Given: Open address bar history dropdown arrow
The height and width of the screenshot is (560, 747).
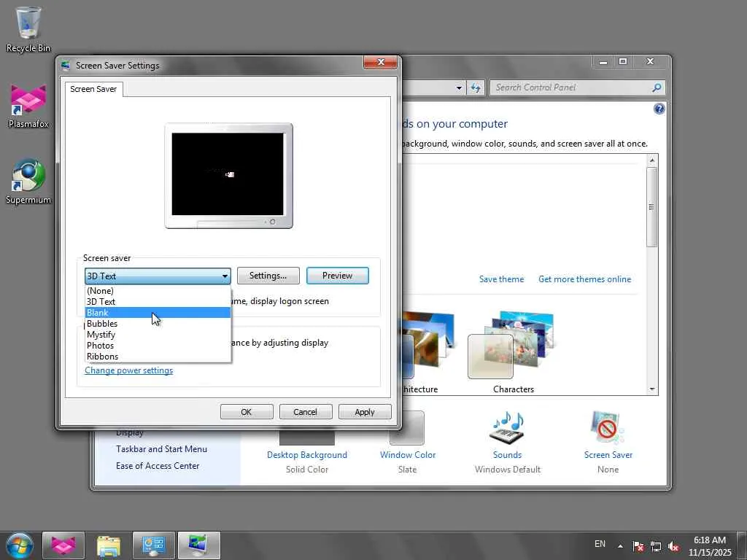Looking at the screenshot, I should [x=459, y=87].
